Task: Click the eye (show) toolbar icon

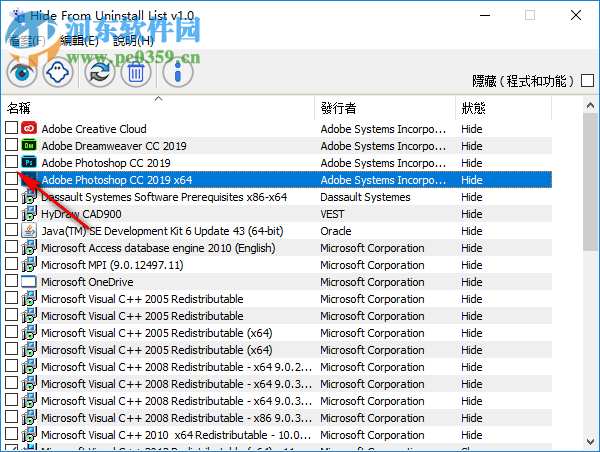Action: [x=22, y=72]
